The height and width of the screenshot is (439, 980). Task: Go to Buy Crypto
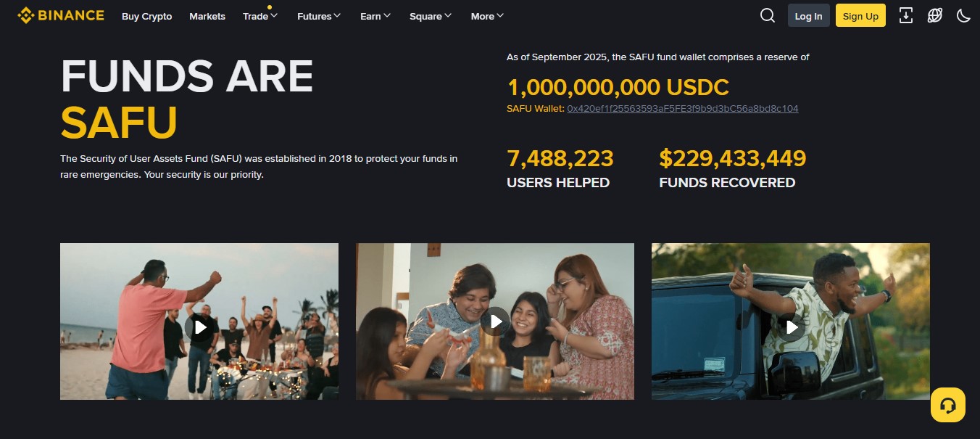point(147,16)
